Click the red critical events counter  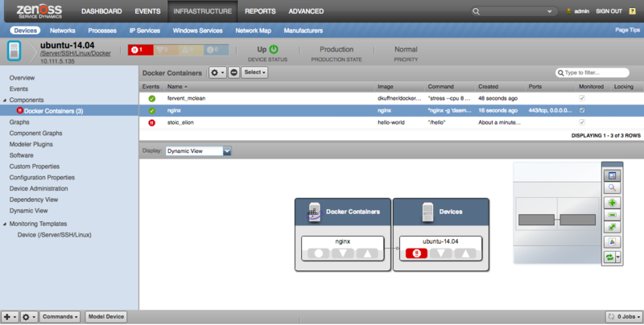point(140,50)
